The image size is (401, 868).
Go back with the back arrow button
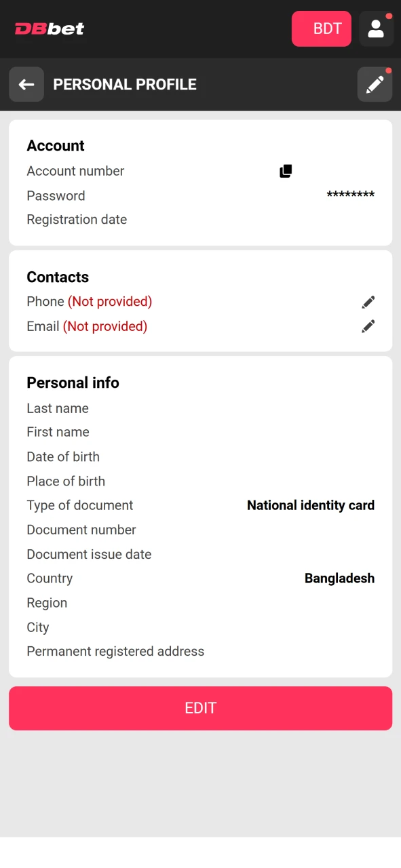coord(26,84)
